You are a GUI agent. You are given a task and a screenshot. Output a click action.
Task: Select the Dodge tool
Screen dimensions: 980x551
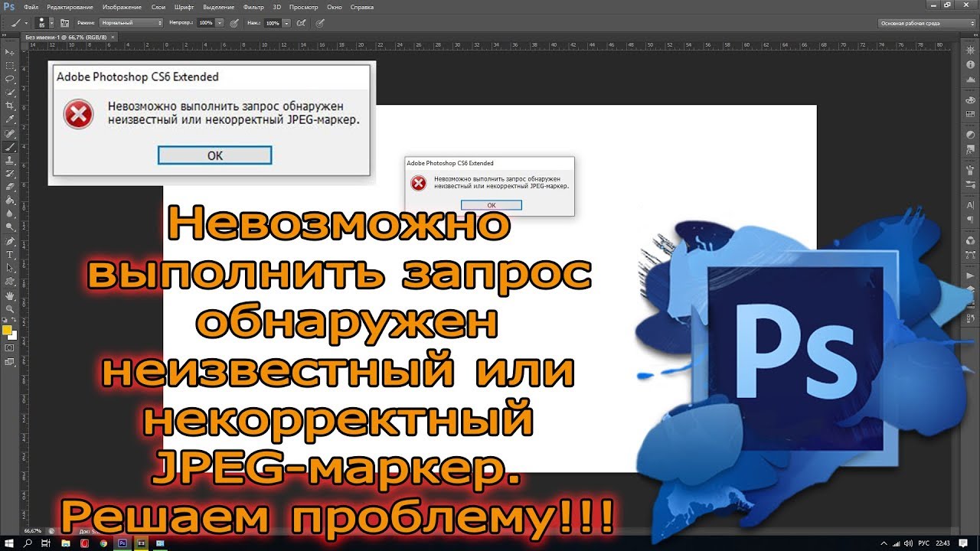(10, 227)
